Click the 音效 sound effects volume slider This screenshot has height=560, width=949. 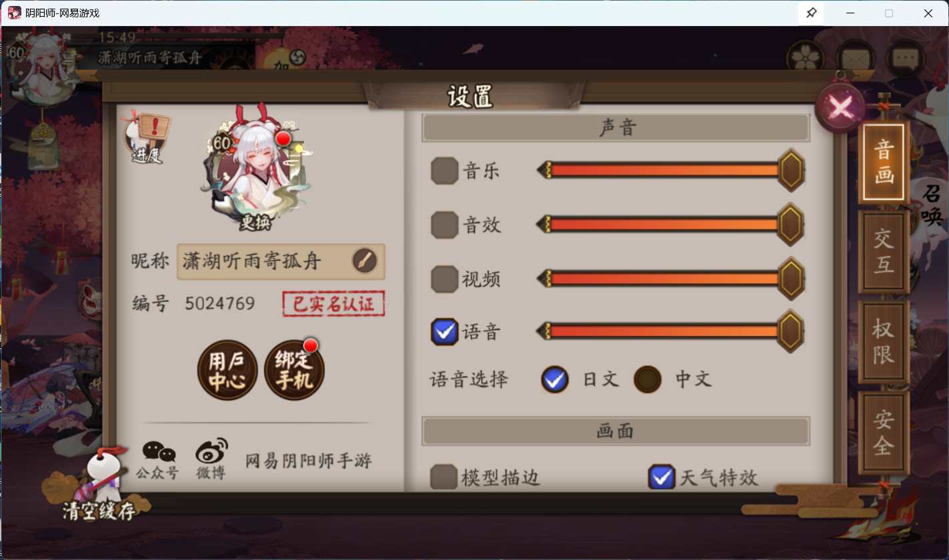670,225
